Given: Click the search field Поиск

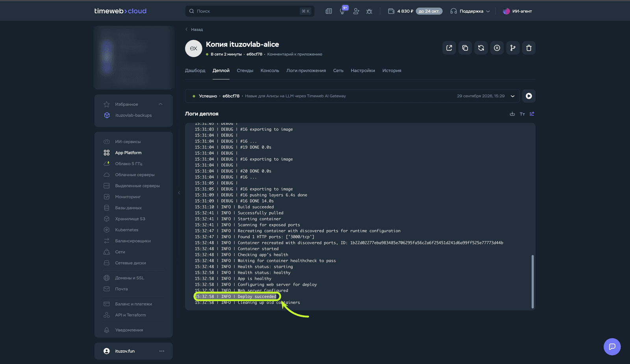Looking at the screenshot, I should (250, 11).
